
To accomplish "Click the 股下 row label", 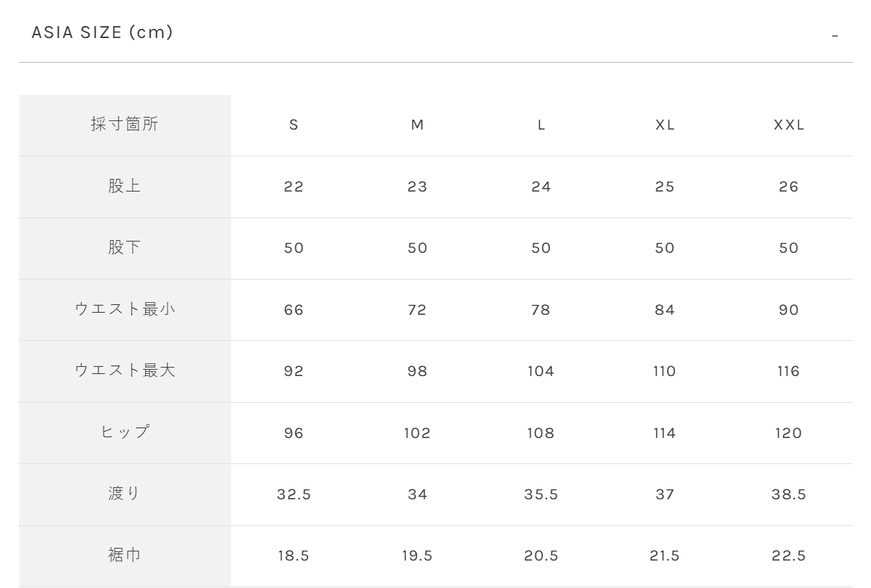I will tap(125, 248).
